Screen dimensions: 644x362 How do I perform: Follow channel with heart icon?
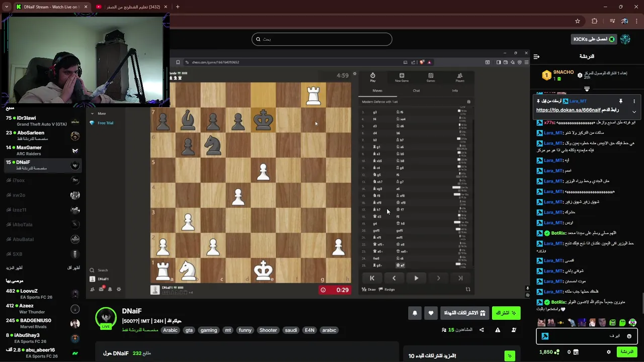431,313
